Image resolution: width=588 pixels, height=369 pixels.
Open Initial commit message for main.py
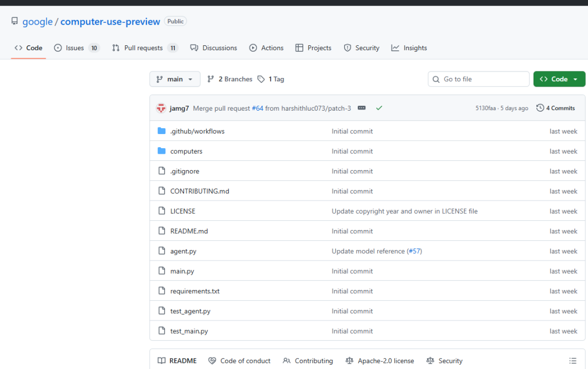click(x=352, y=271)
